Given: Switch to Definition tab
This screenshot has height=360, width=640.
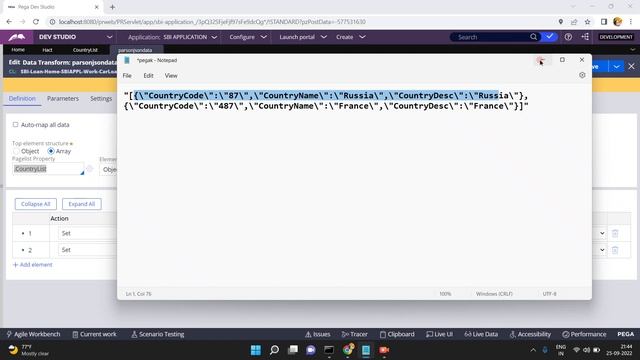Looking at the screenshot, I should 22,98.
